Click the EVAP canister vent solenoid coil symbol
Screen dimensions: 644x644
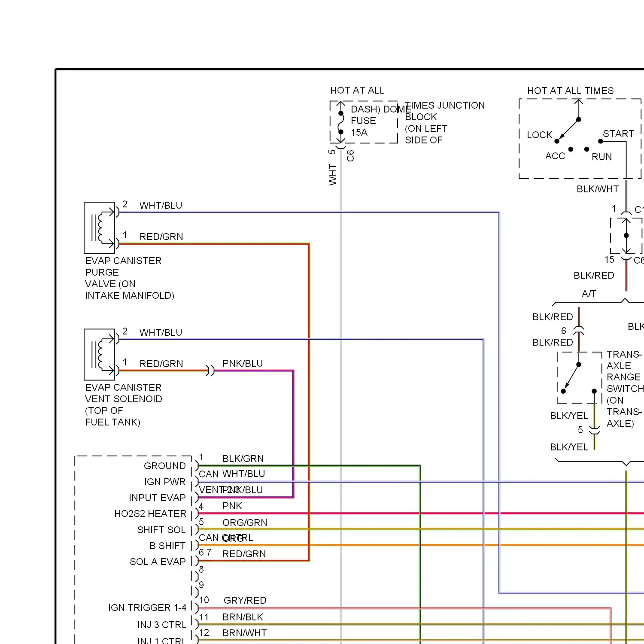[100, 355]
